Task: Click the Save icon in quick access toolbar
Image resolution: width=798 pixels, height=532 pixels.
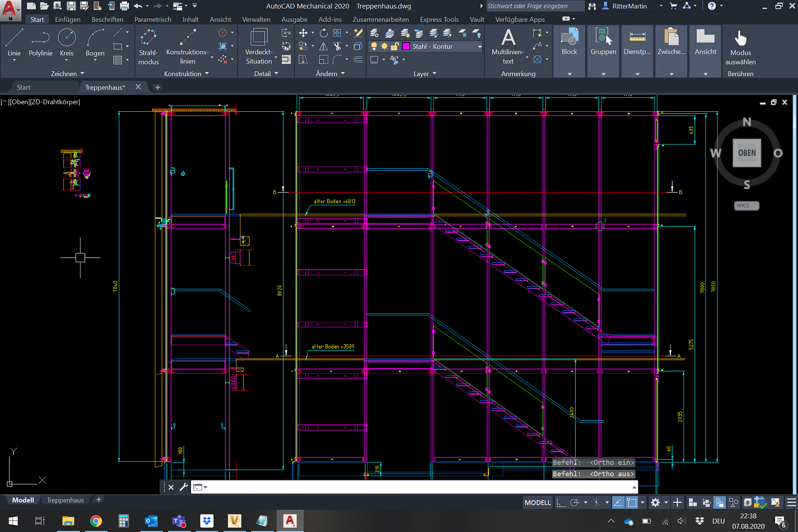Action: pos(71,6)
